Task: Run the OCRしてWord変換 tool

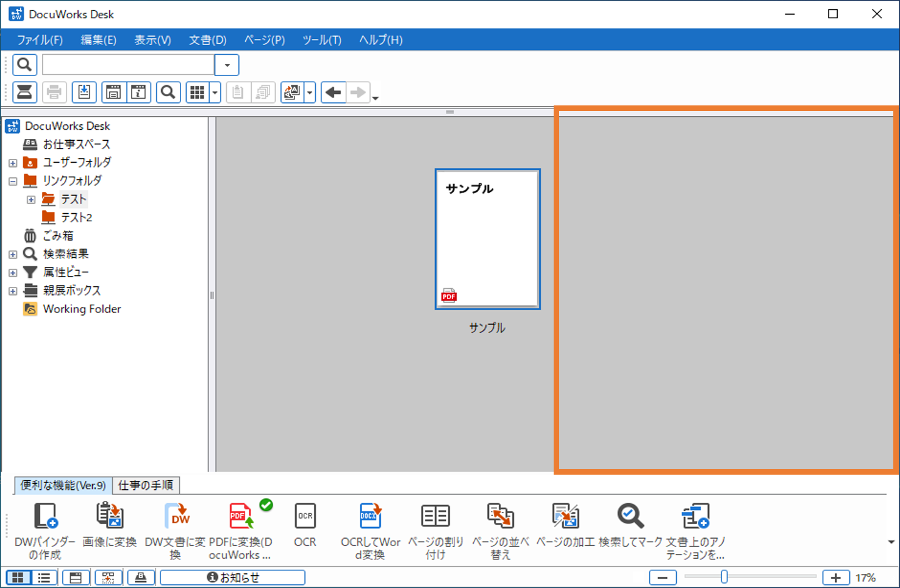Action: coord(370,530)
